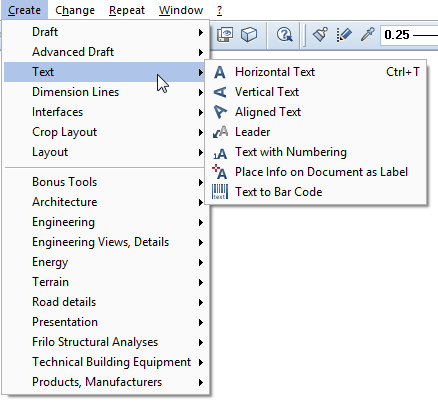
Task: Click the pencil modify properties icon
Action: [x=344, y=35]
